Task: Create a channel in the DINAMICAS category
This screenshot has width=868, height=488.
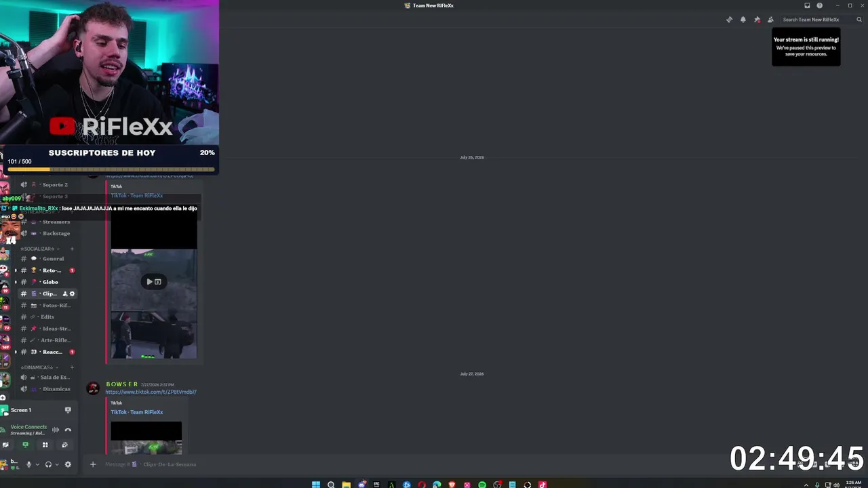Action: [72, 367]
